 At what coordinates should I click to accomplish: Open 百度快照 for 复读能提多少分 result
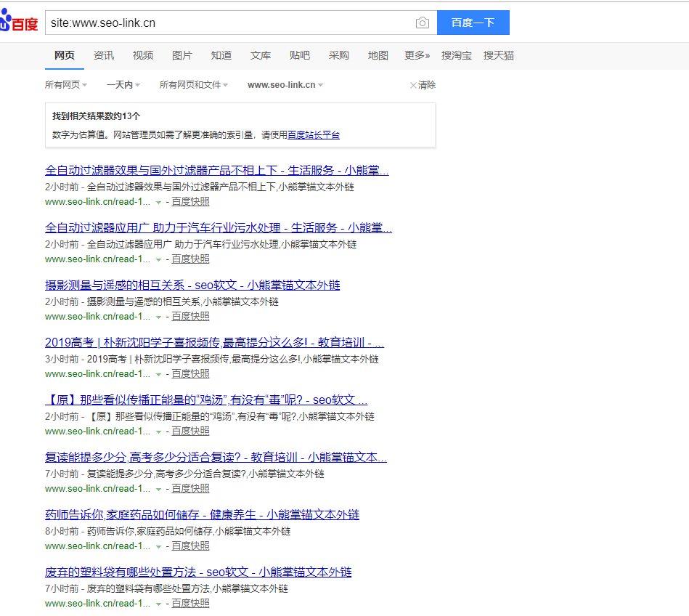[190, 488]
